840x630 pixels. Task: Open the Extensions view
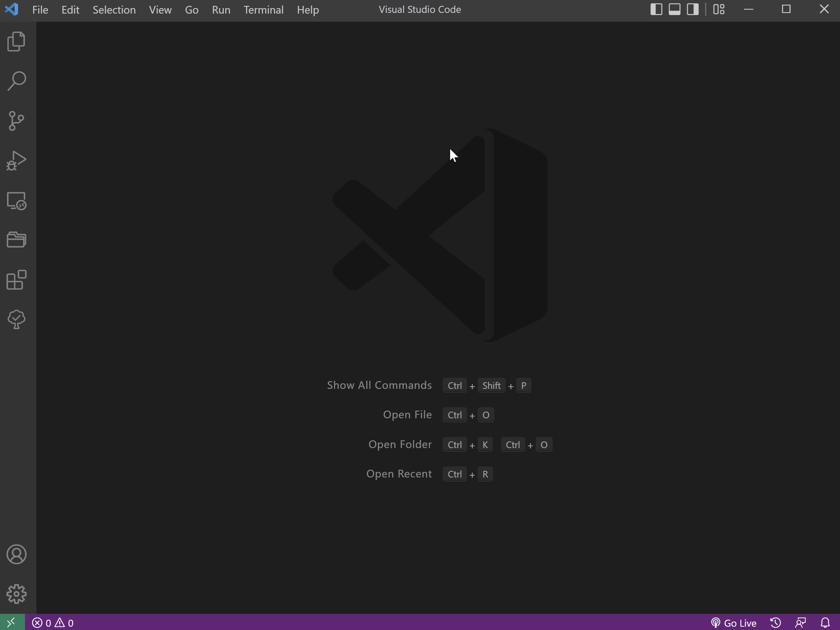click(x=16, y=280)
